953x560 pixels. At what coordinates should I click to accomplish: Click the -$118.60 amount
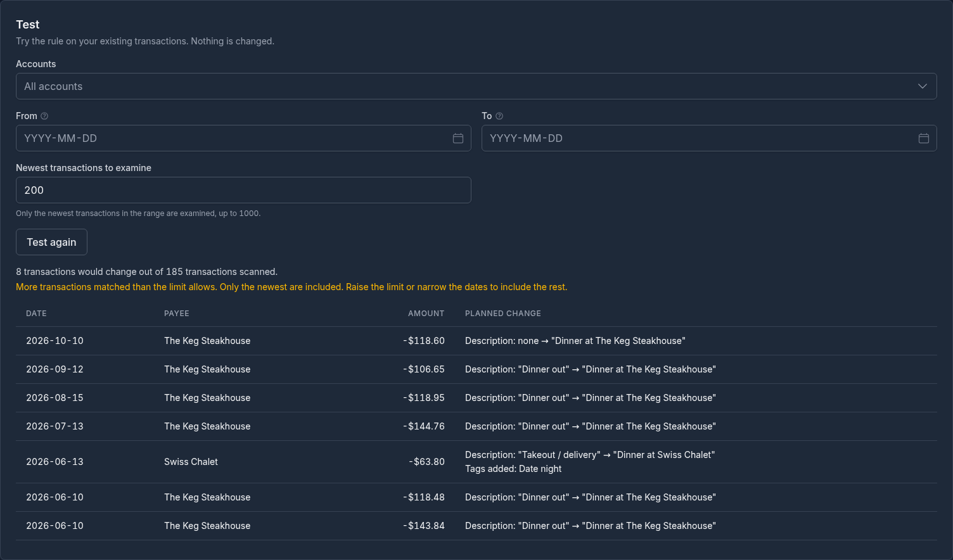[x=424, y=341]
